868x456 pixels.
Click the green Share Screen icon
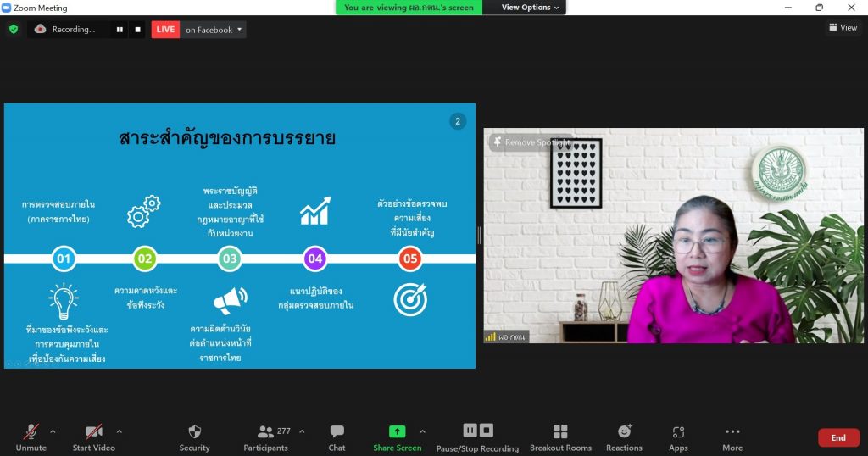click(397, 431)
